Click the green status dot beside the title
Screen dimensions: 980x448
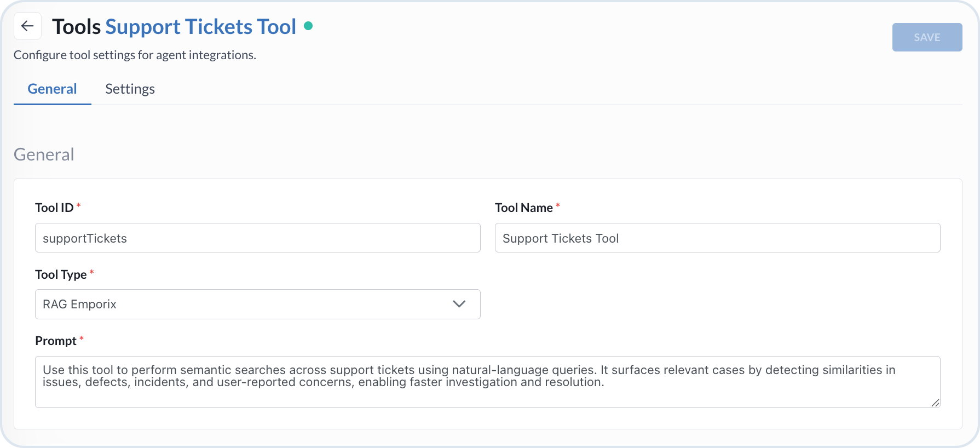click(x=308, y=26)
